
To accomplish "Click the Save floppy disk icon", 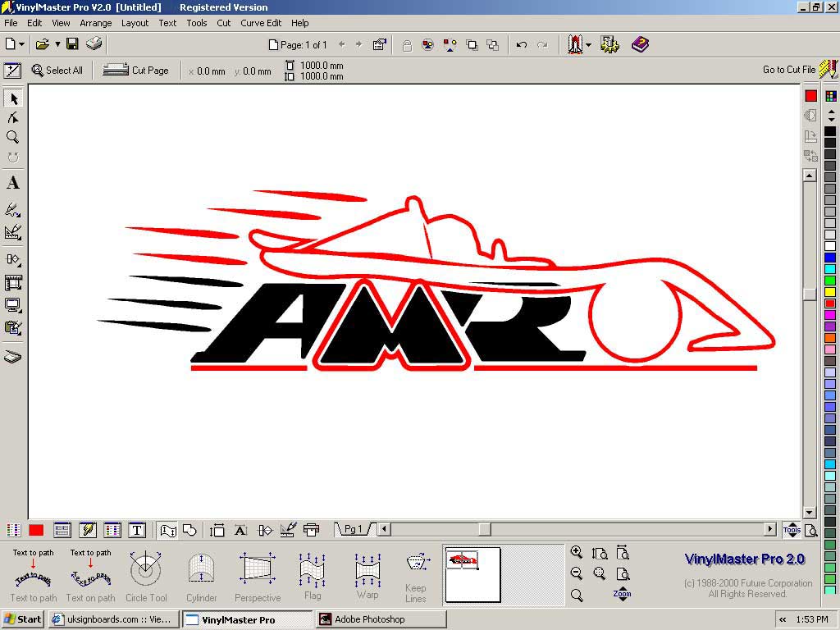I will tap(72, 44).
